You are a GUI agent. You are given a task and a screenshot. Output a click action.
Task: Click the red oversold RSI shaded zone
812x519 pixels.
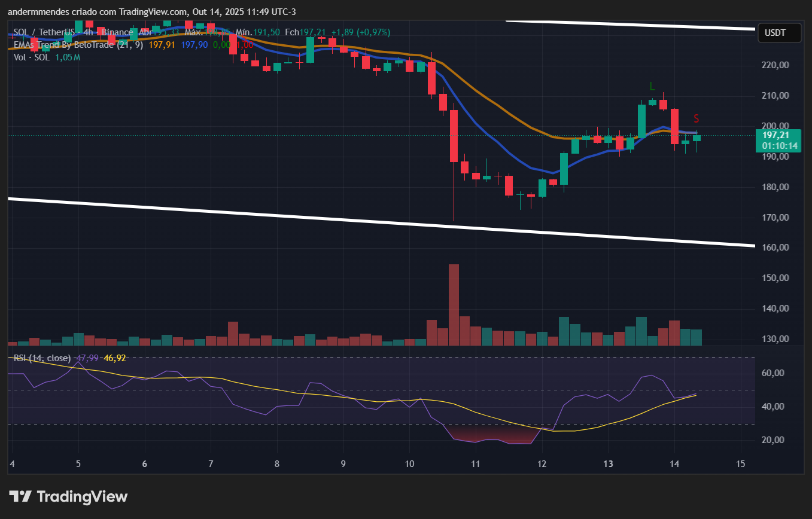pyautogui.click(x=491, y=435)
